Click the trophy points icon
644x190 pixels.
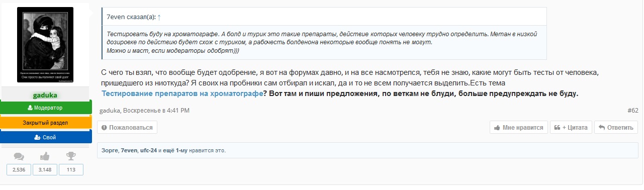coord(71,156)
